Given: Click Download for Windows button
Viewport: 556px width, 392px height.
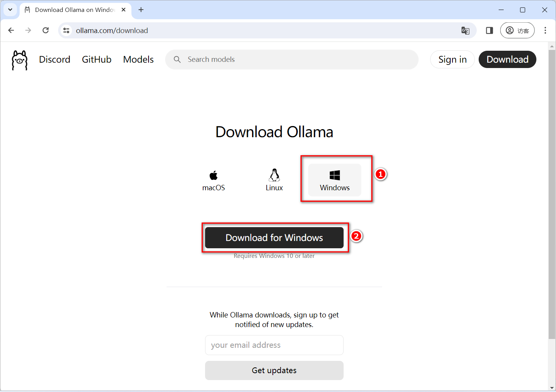Looking at the screenshot, I should (274, 238).
